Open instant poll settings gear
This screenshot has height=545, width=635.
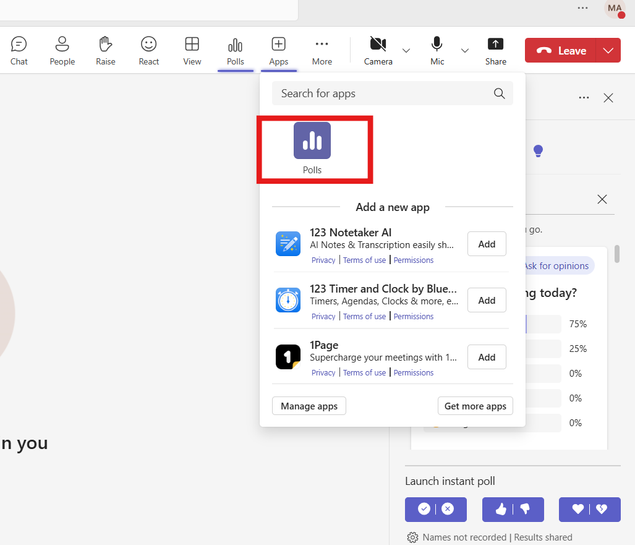click(x=412, y=537)
